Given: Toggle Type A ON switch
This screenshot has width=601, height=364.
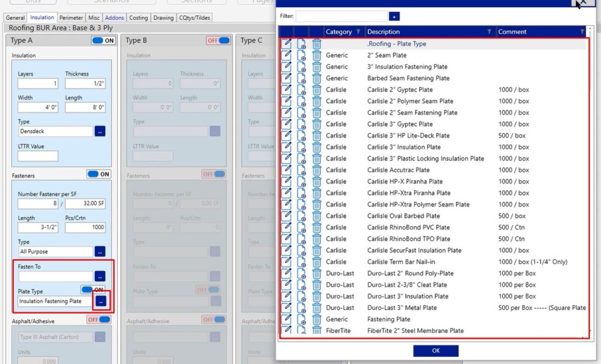Looking at the screenshot, I should pyautogui.click(x=103, y=40).
